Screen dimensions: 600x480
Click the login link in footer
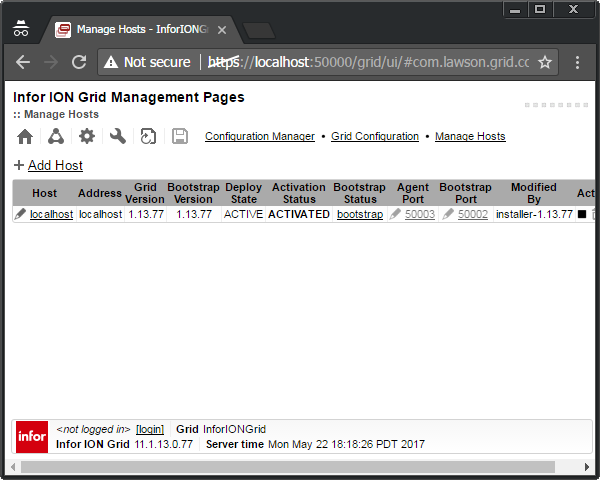pyautogui.click(x=150, y=429)
